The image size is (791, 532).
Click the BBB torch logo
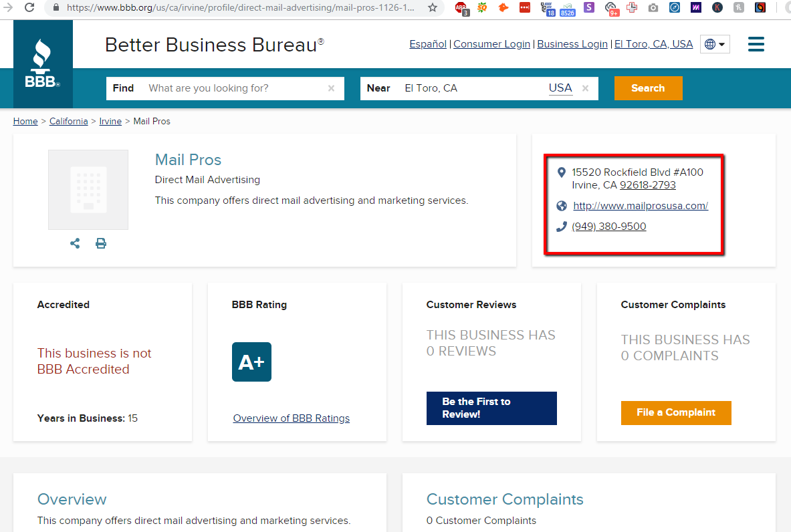(x=43, y=64)
